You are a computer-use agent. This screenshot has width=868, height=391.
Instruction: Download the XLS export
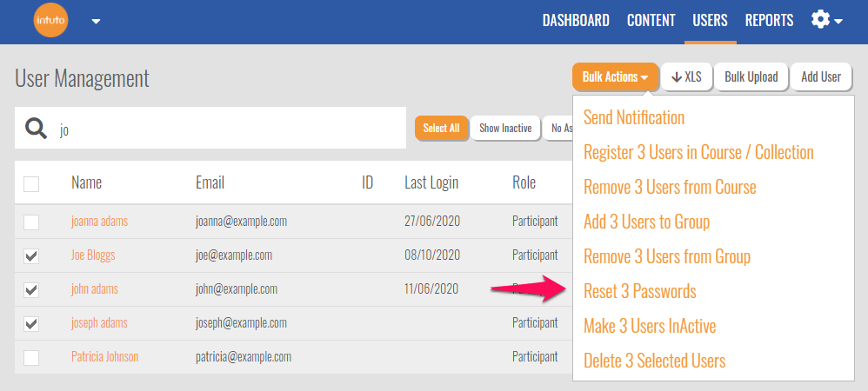pyautogui.click(x=686, y=77)
